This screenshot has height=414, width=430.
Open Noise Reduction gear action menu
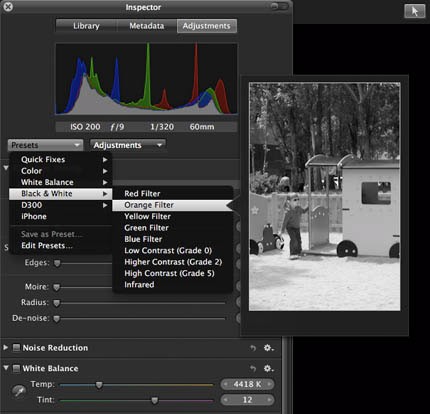[x=268, y=348]
